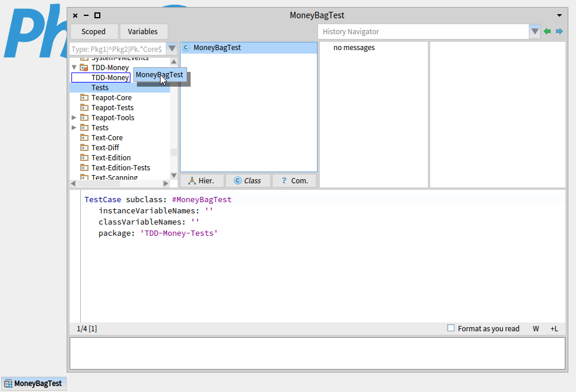Click the question mark icon on Com.
The image size is (576, 392).
click(x=284, y=180)
